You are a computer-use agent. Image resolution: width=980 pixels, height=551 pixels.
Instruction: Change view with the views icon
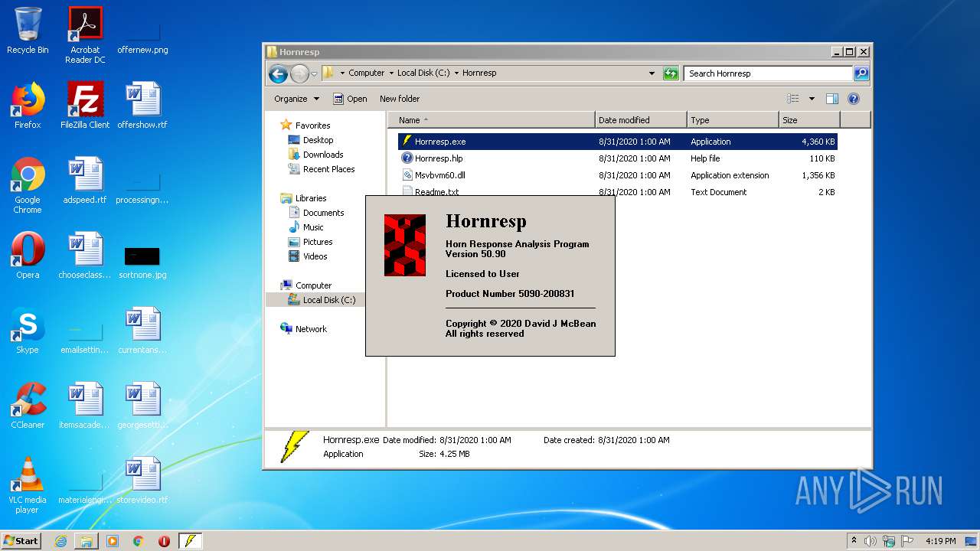793,99
